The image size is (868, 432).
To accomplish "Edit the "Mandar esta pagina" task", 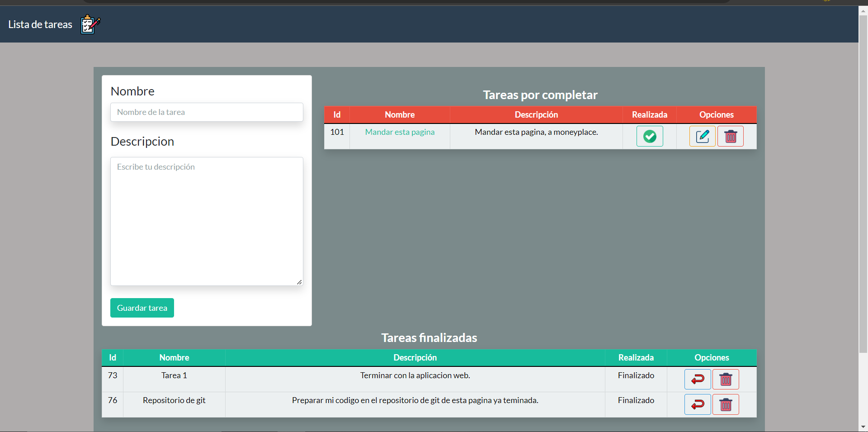I will point(702,136).
